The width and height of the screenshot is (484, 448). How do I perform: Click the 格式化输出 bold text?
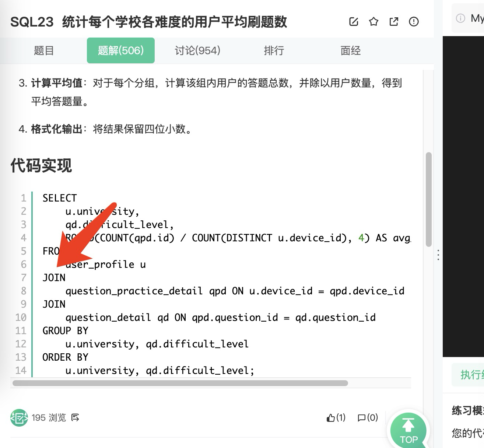57,129
